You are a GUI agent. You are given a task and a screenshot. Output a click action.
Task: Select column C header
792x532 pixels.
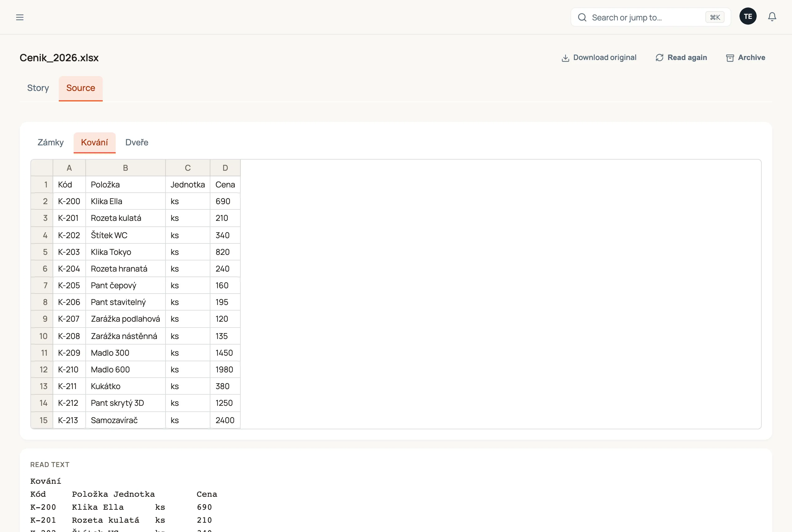pos(188,168)
